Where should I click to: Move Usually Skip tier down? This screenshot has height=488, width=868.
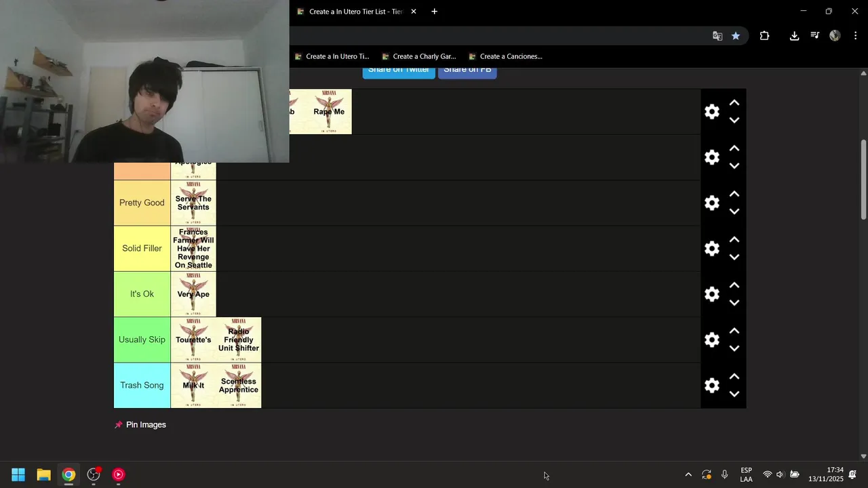[x=734, y=348]
